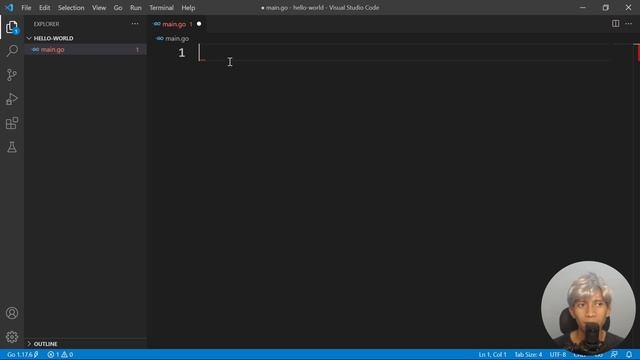Open the Explorer view in activity bar
This screenshot has height=360, width=640.
click(12, 27)
